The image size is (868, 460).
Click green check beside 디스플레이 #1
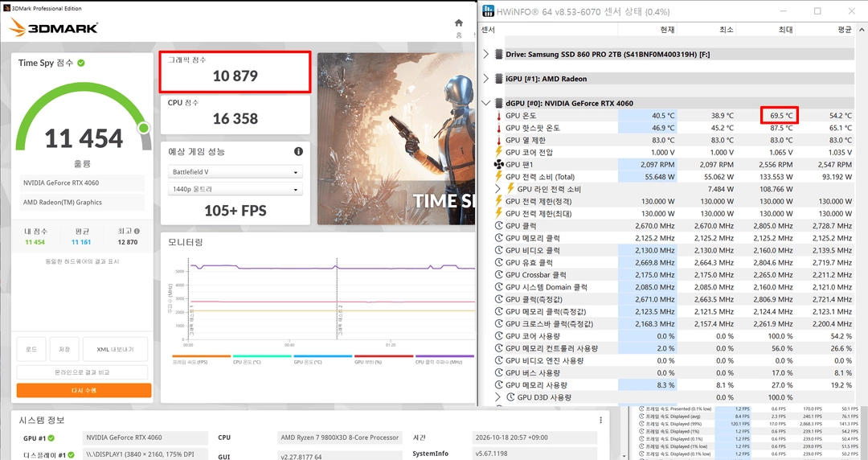click(x=71, y=455)
